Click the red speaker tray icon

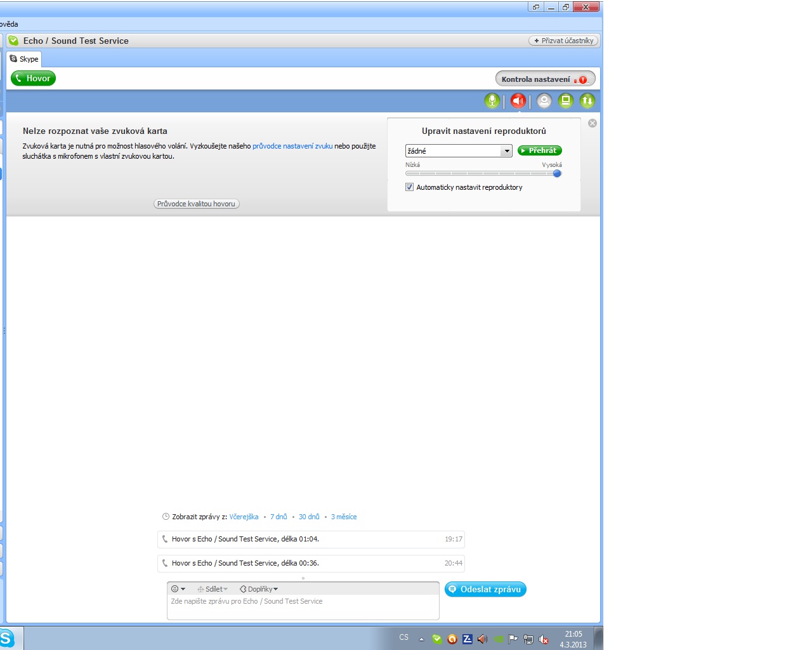click(483, 639)
